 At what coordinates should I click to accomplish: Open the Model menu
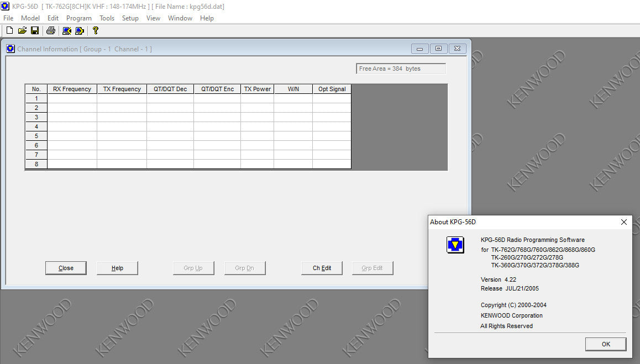(30, 18)
